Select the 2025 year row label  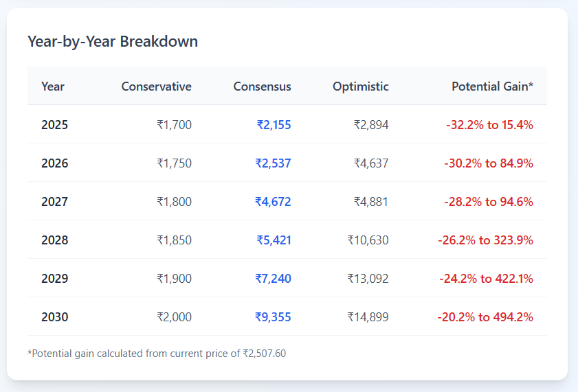point(55,125)
